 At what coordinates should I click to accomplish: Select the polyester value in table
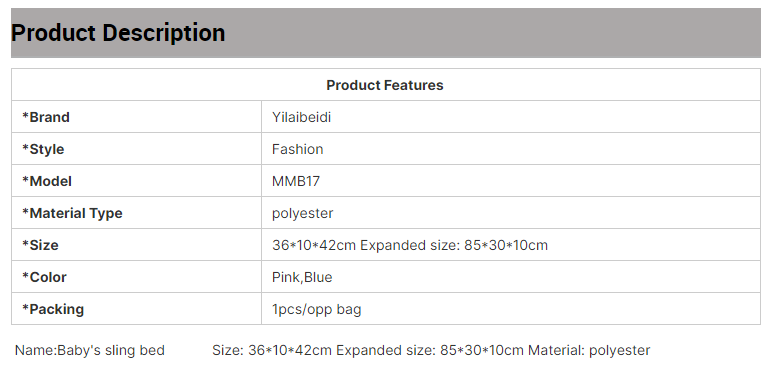click(x=302, y=213)
